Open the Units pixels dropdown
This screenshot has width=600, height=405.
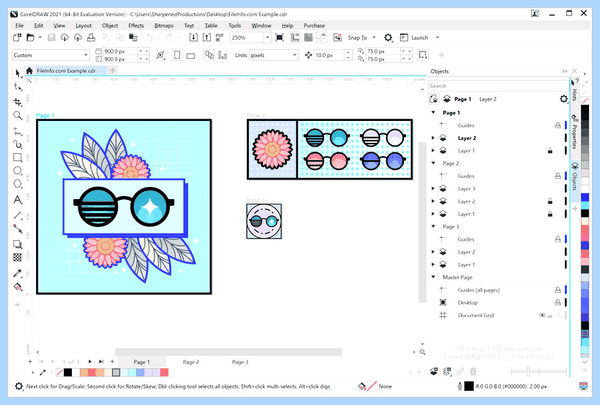tap(294, 55)
